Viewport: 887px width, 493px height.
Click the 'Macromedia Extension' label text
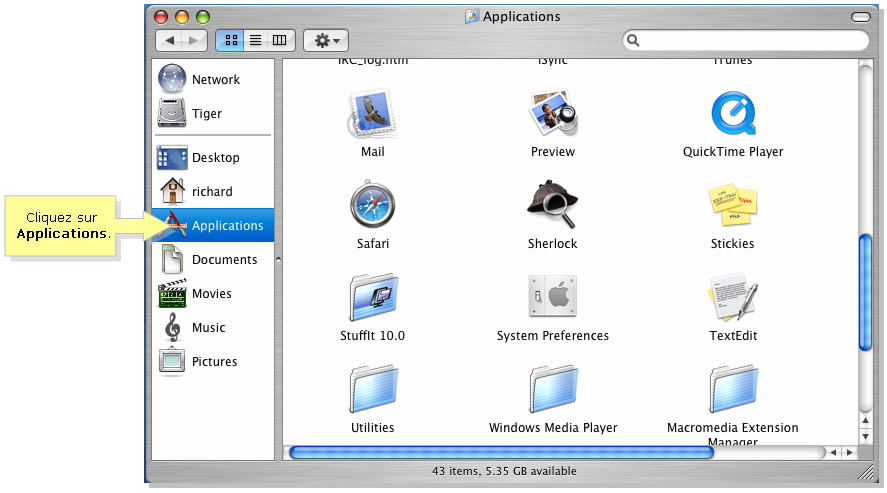733,427
